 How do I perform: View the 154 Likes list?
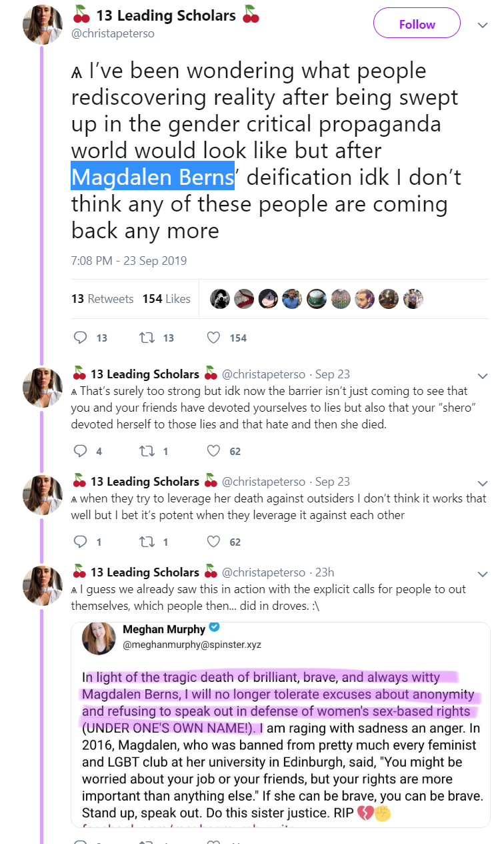(x=166, y=299)
